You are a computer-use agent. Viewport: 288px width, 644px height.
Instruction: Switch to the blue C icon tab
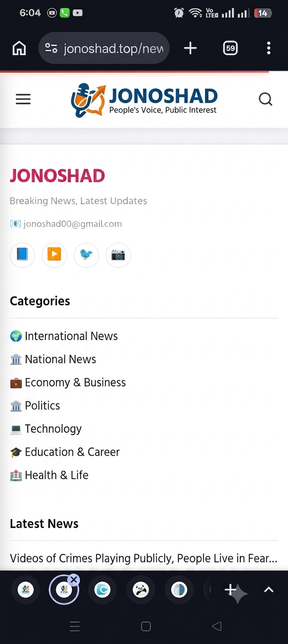(x=103, y=590)
